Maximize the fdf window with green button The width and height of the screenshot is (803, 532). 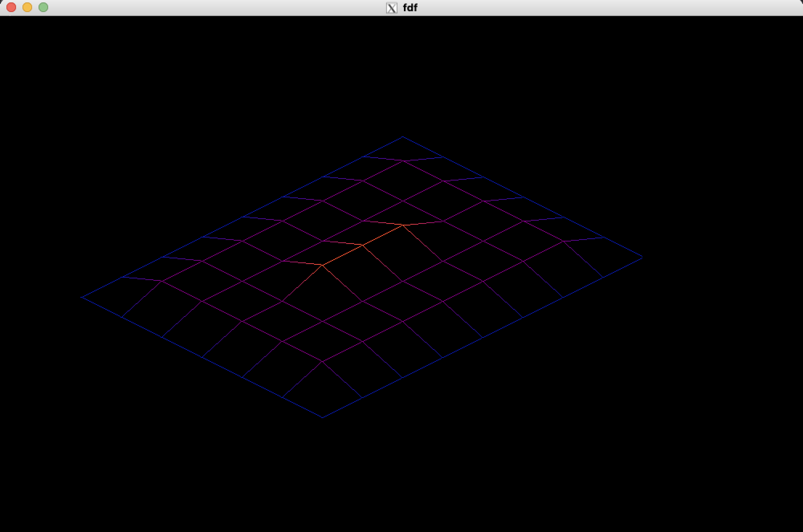pyautogui.click(x=43, y=7)
